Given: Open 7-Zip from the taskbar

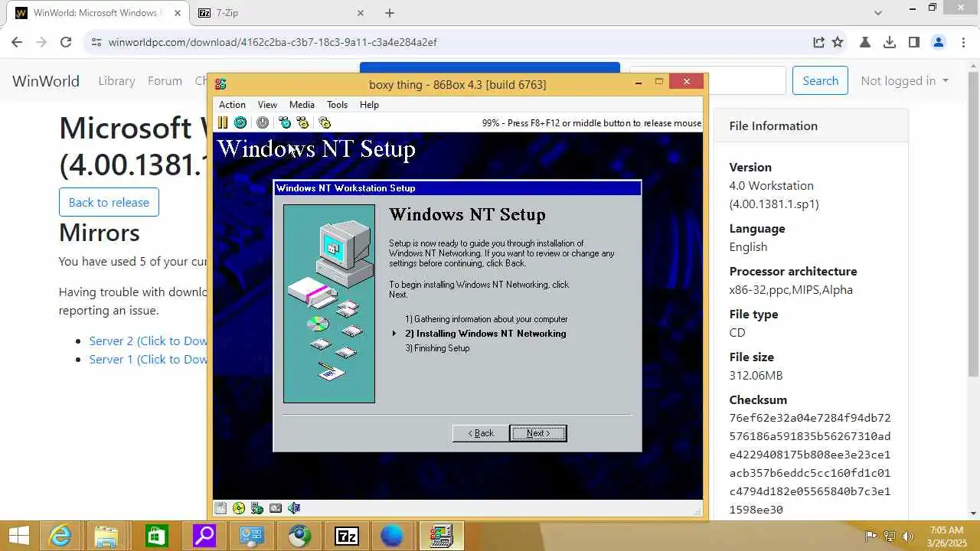Looking at the screenshot, I should 347,536.
